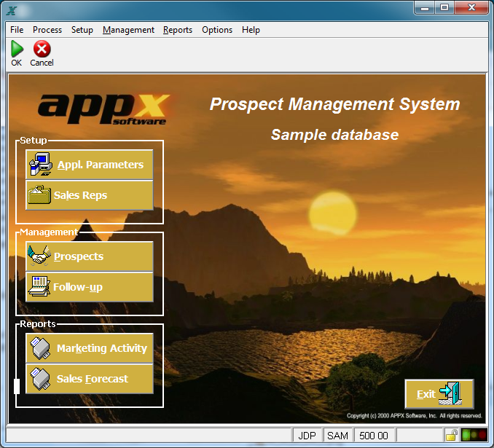494x448 pixels.
Task: Click the printer icon on Sales Forecast
Action: pyautogui.click(x=40, y=378)
